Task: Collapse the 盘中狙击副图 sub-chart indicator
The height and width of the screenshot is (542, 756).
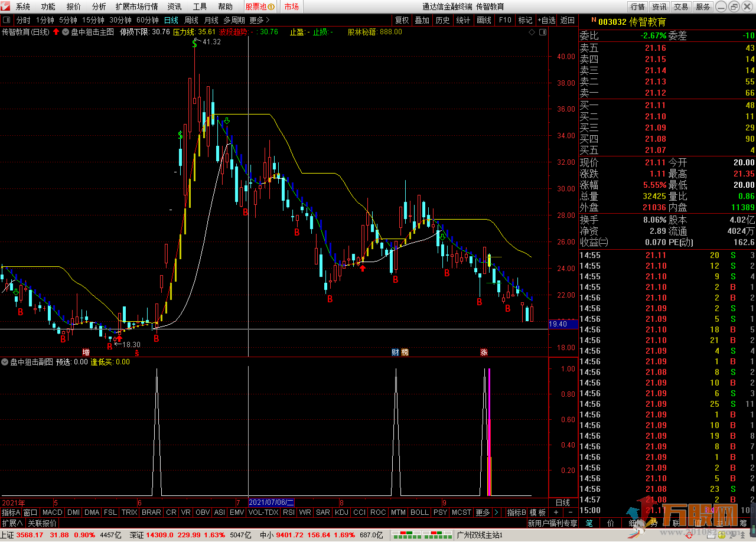Action: point(5,362)
